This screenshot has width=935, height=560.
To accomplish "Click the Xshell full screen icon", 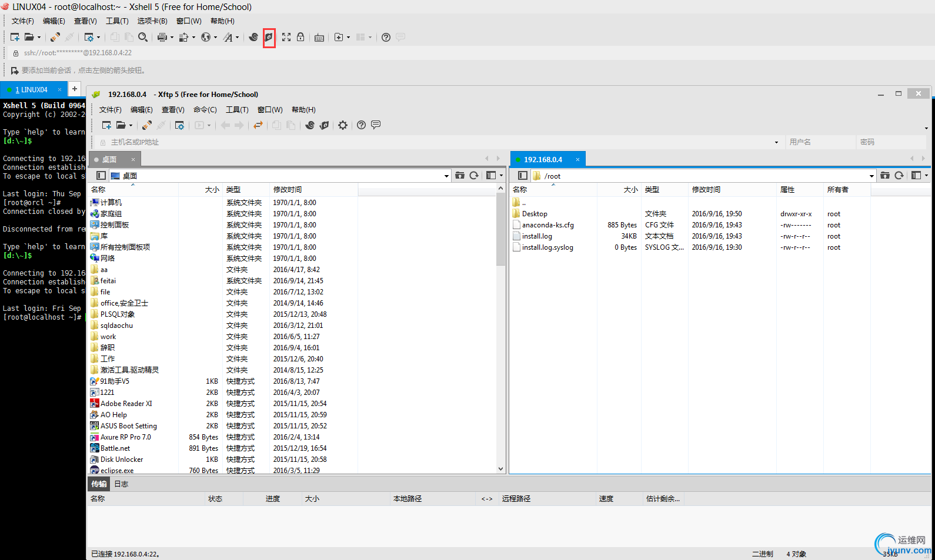I will point(286,37).
